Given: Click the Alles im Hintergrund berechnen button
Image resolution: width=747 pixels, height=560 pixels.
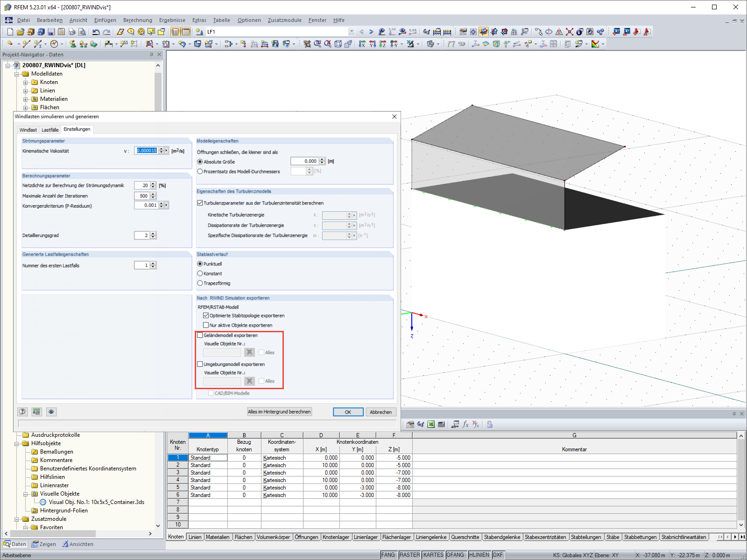Looking at the screenshot, I should pyautogui.click(x=279, y=412).
